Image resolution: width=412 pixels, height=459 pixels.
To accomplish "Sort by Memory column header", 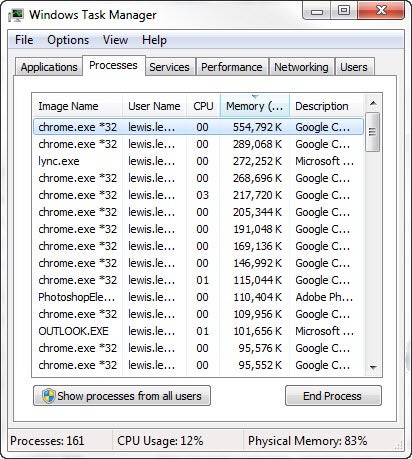I will [x=255, y=106].
